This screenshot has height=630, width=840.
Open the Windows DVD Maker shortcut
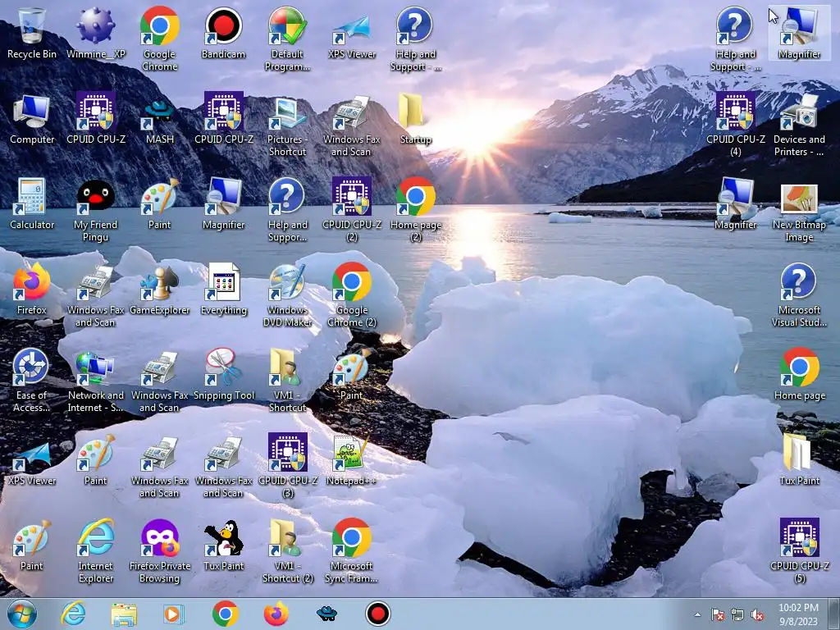(x=288, y=295)
